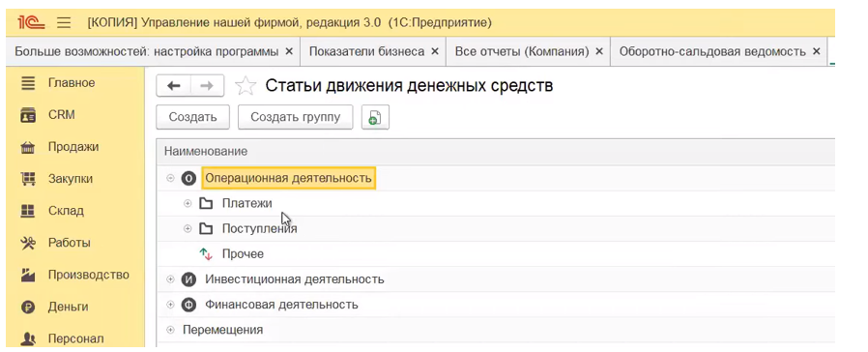Click the И circle icon of Инвестиционная деятельность
Image resolution: width=868 pixels, height=352 pixels.
[189, 279]
